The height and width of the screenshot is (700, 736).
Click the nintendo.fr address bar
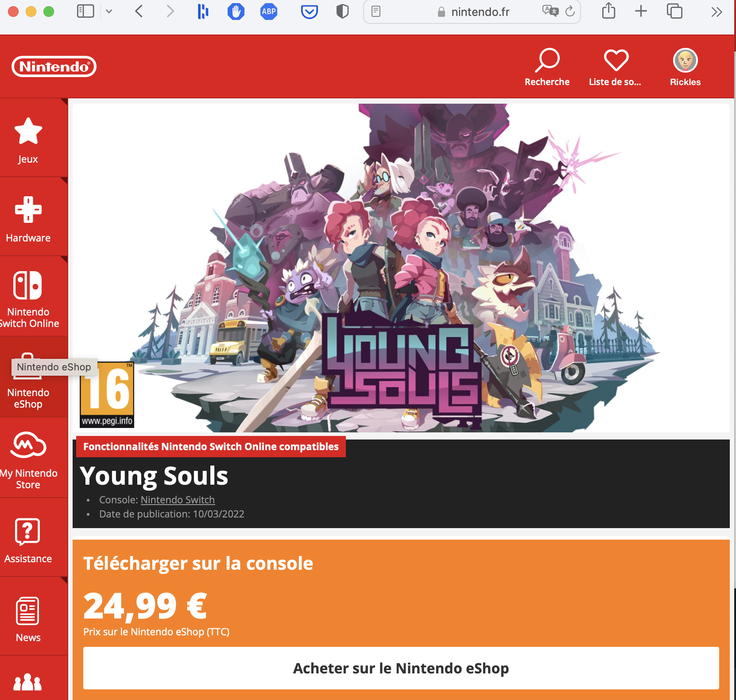click(472, 12)
